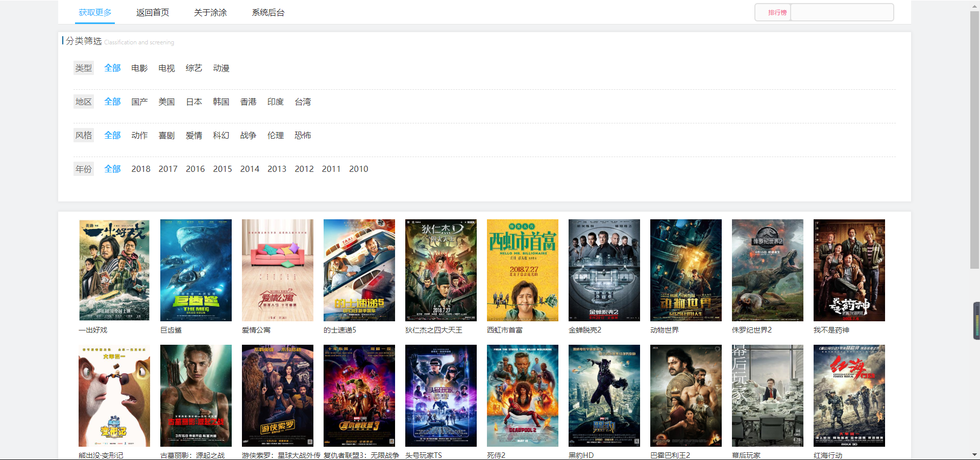Open the 巨齿鲨 movie poster
Image resolution: width=980 pixels, height=460 pixels.
coord(196,270)
